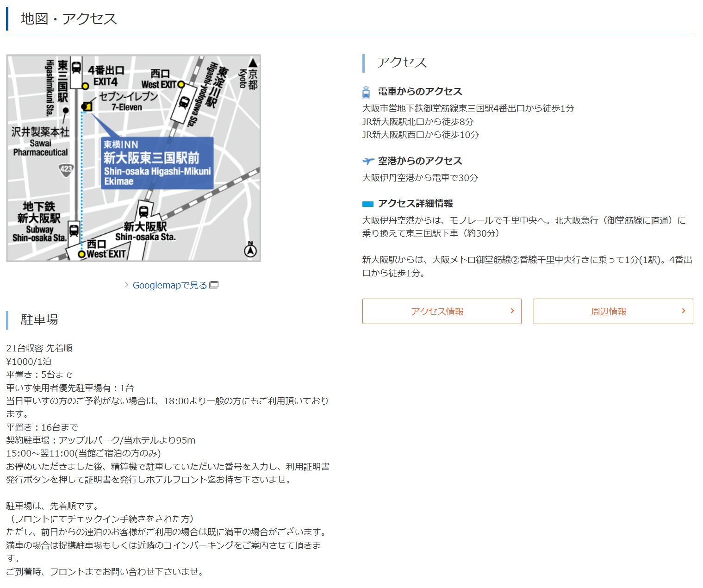Click the 東三国駅 station icon on the map

76,68
